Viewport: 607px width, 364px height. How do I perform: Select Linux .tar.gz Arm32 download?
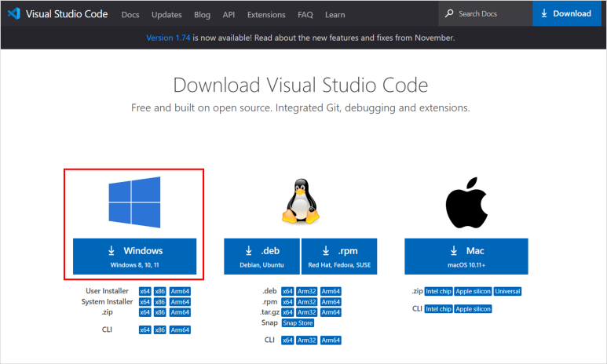(307, 312)
